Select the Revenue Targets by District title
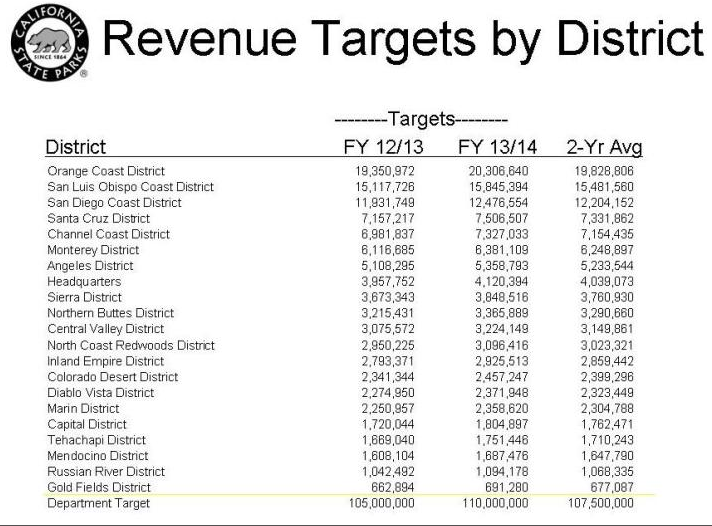The height and width of the screenshot is (526, 712). pos(404,40)
